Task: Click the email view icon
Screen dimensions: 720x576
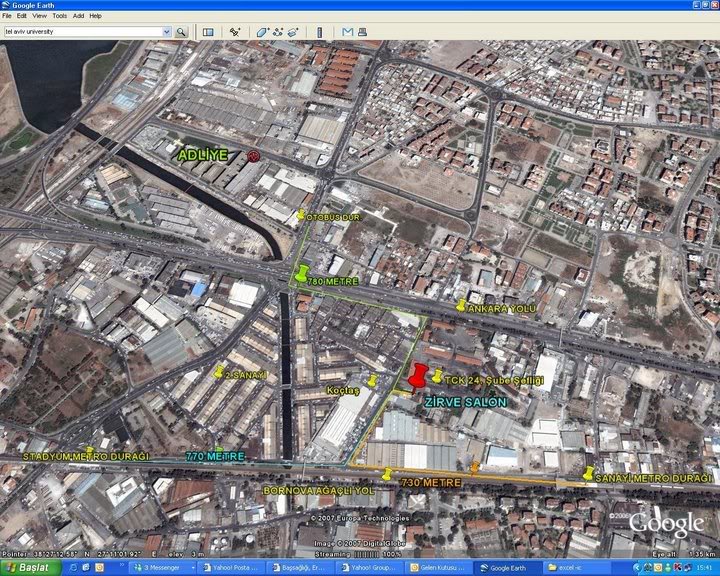Action: (x=347, y=32)
